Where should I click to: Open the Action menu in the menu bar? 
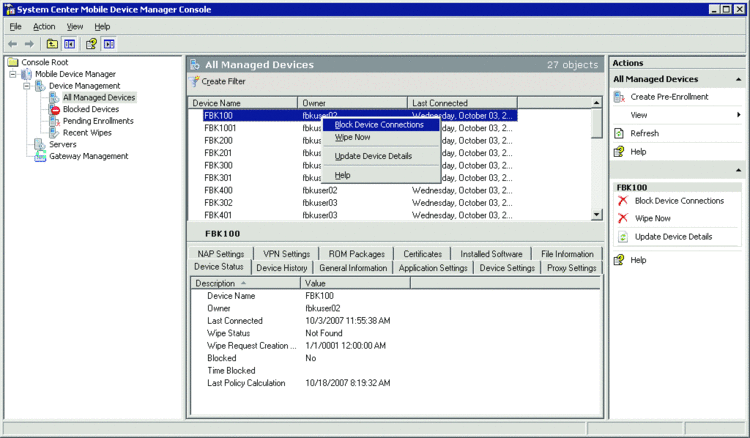(44, 26)
